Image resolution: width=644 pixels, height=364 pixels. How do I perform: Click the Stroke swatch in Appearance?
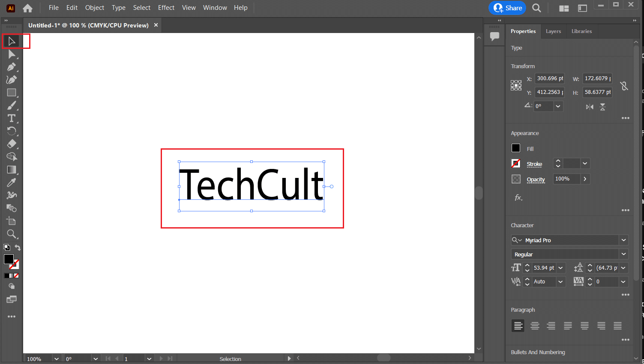click(516, 163)
